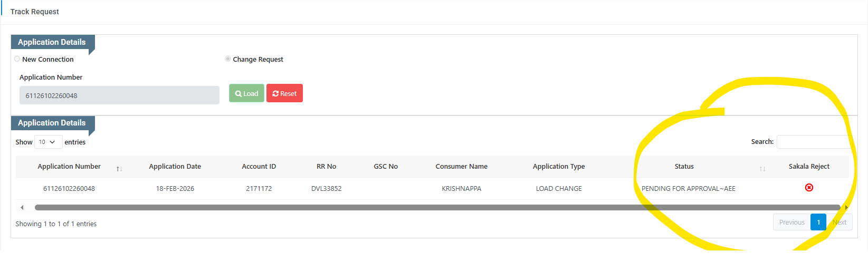Sort by the Status column arrows
Viewport: 868px width, 261px height.
pyautogui.click(x=762, y=169)
